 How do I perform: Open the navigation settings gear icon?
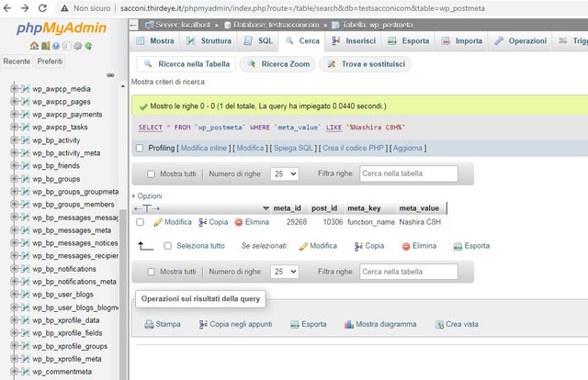77,46
